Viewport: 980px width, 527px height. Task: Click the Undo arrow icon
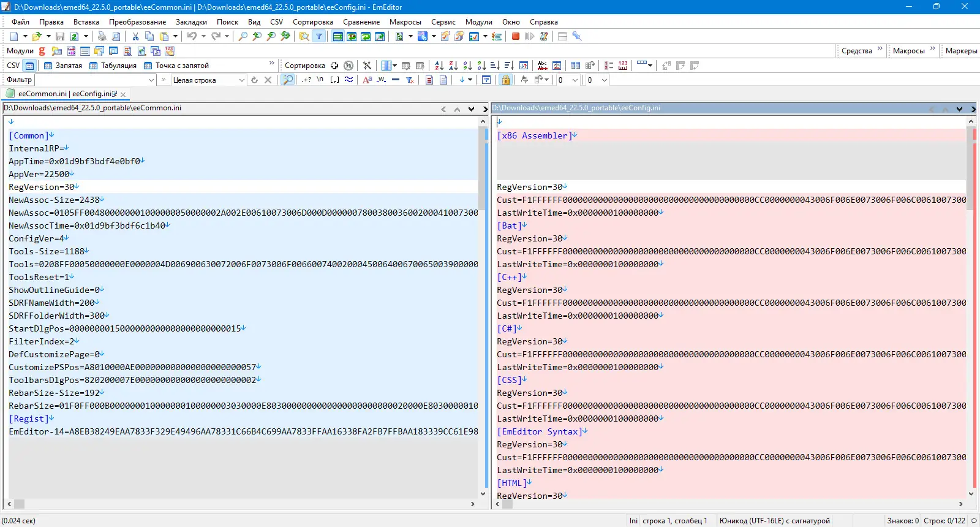coord(192,36)
